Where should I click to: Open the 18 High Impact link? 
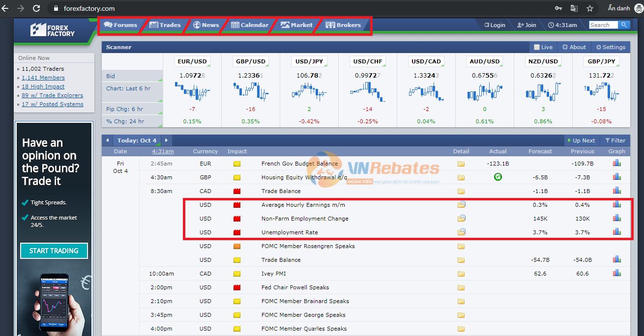click(43, 86)
